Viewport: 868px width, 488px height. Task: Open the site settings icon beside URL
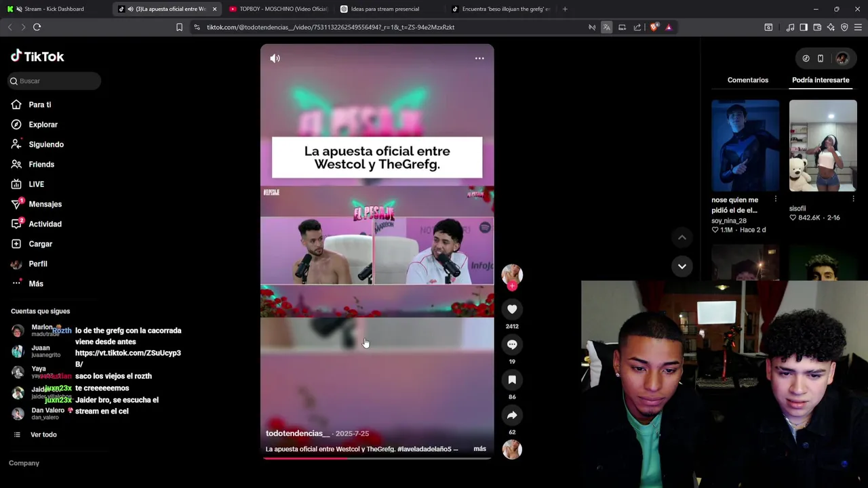tap(196, 27)
